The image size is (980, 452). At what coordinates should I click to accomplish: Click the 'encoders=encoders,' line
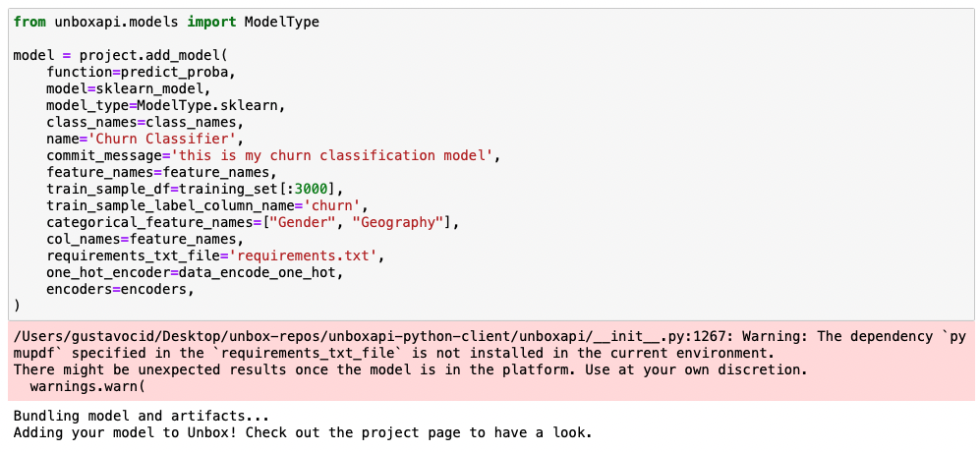[x=121, y=289]
